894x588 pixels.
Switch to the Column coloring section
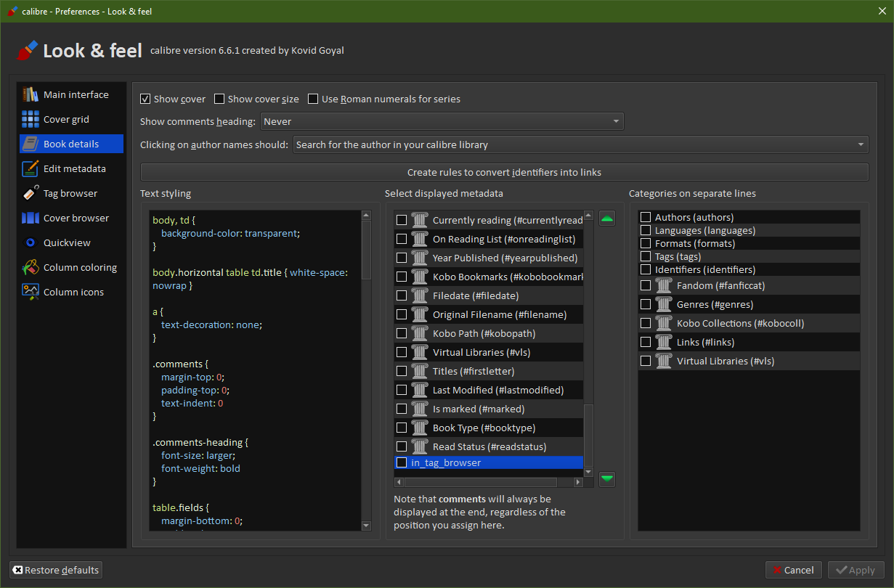[x=80, y=267]
